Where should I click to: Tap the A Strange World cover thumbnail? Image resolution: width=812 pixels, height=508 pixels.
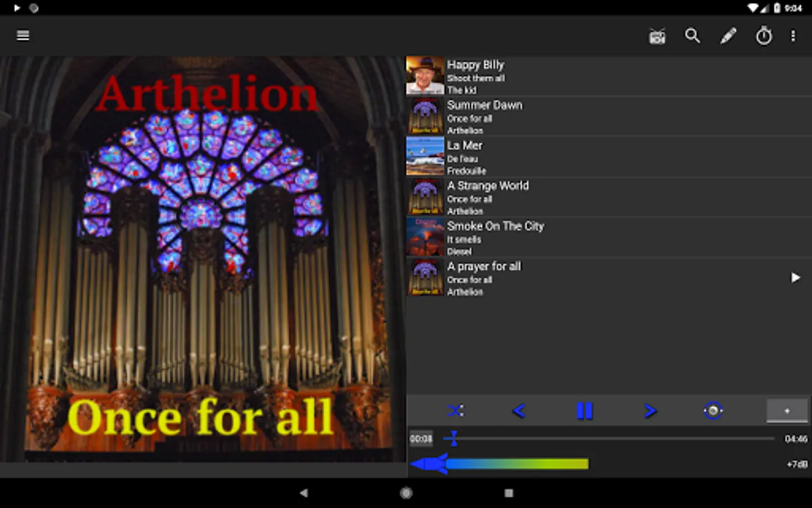[x=425, y=197]
